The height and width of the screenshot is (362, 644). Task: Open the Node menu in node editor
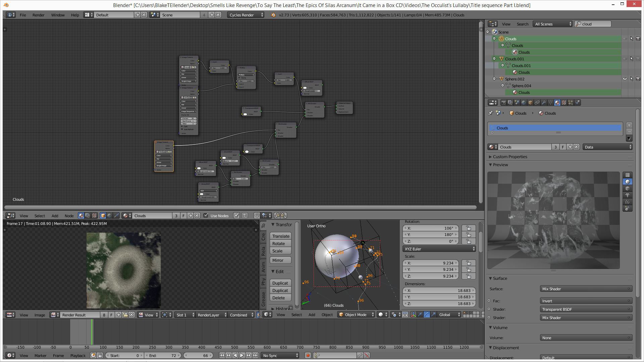point(69,216)
